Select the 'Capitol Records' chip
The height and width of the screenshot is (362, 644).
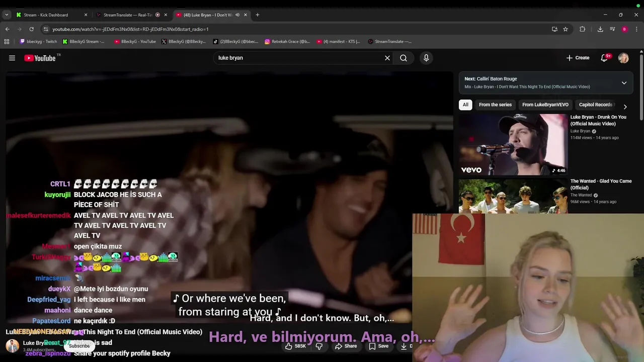coord(596,105)
